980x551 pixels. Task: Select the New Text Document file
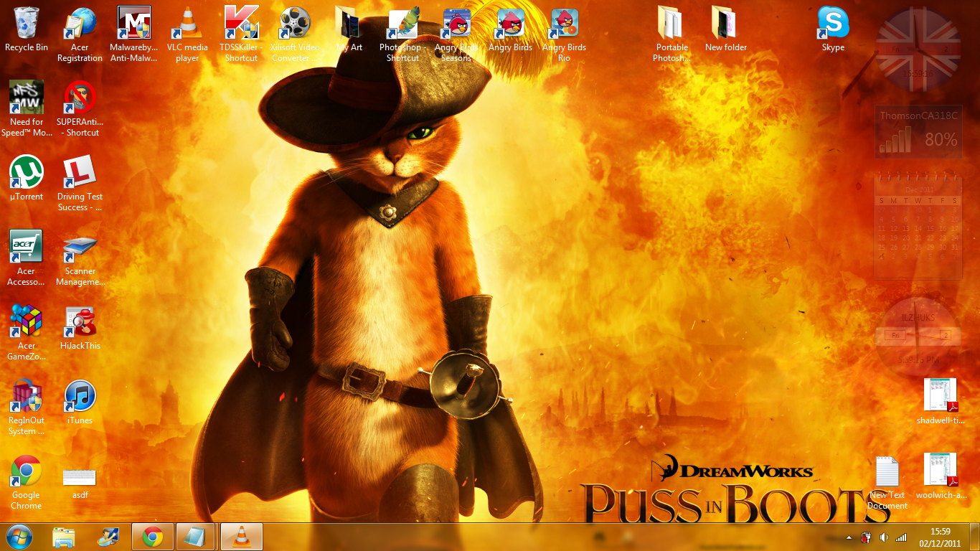pos(887,474)
